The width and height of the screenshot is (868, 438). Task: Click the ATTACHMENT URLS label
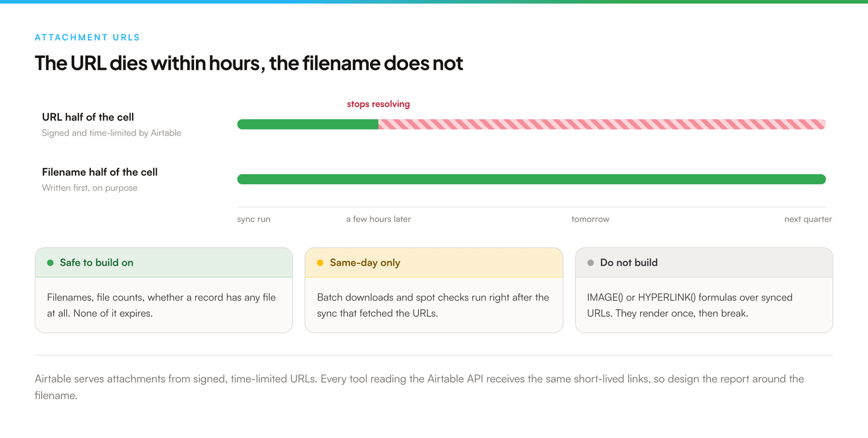point(87,37)
